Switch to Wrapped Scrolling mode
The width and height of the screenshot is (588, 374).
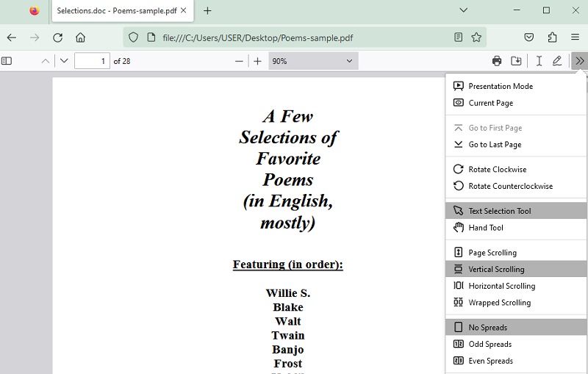tap(516, 303)
